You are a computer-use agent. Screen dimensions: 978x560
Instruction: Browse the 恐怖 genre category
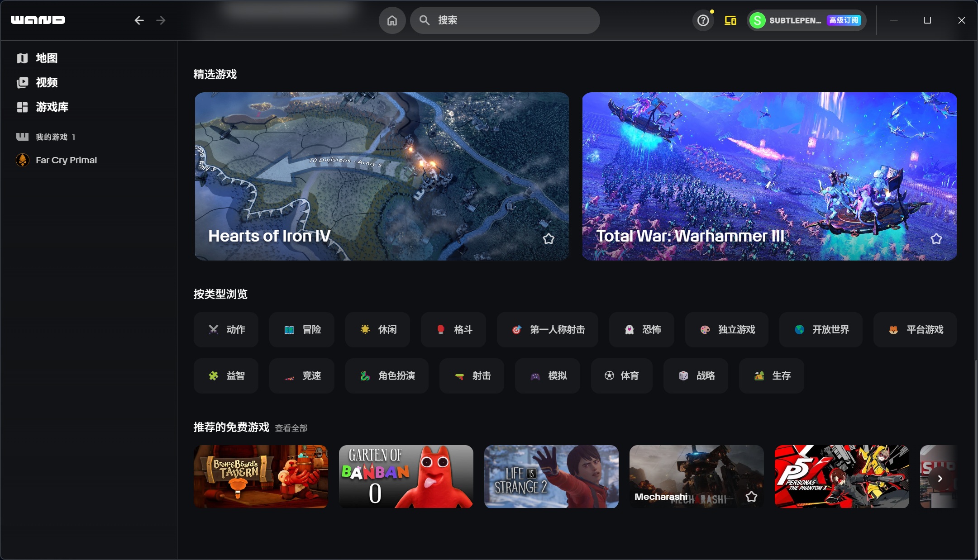(x=642, y=330)
